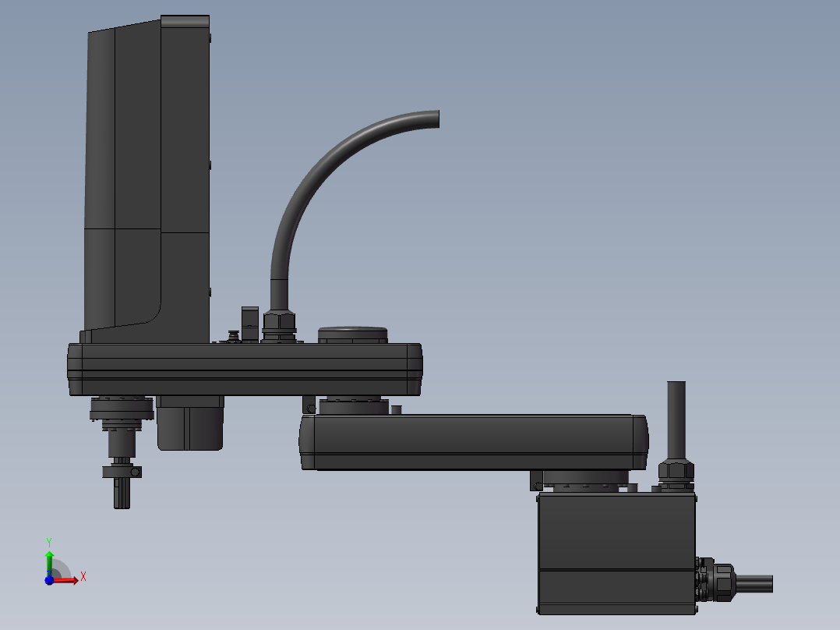
Task: Select the spline shaft tip at lower left
Action: click(x=122, y=493)
